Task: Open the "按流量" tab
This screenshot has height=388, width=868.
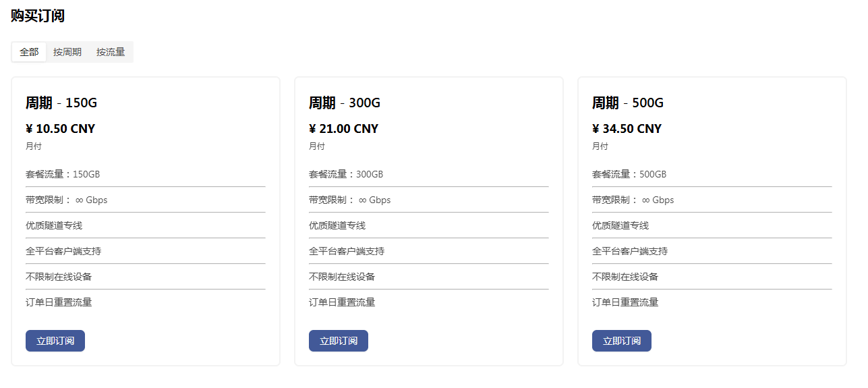Action: click(111, 52)
